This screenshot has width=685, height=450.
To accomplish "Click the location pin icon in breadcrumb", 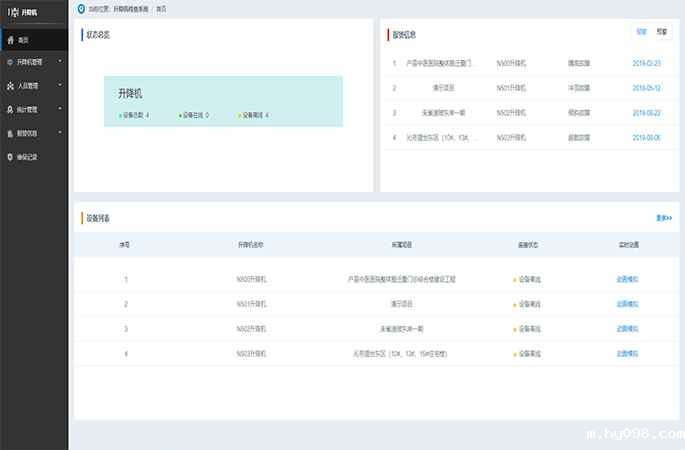I will (x=81, y=8).
